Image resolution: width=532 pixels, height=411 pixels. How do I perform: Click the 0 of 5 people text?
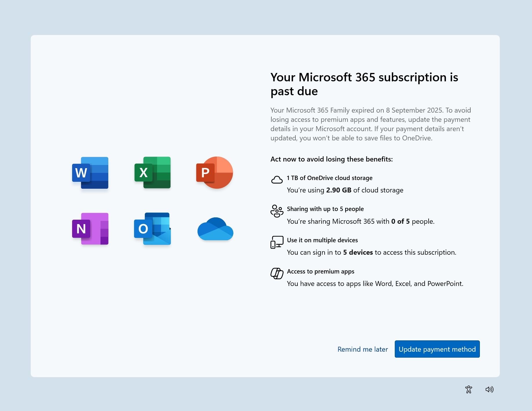(400, 221)
